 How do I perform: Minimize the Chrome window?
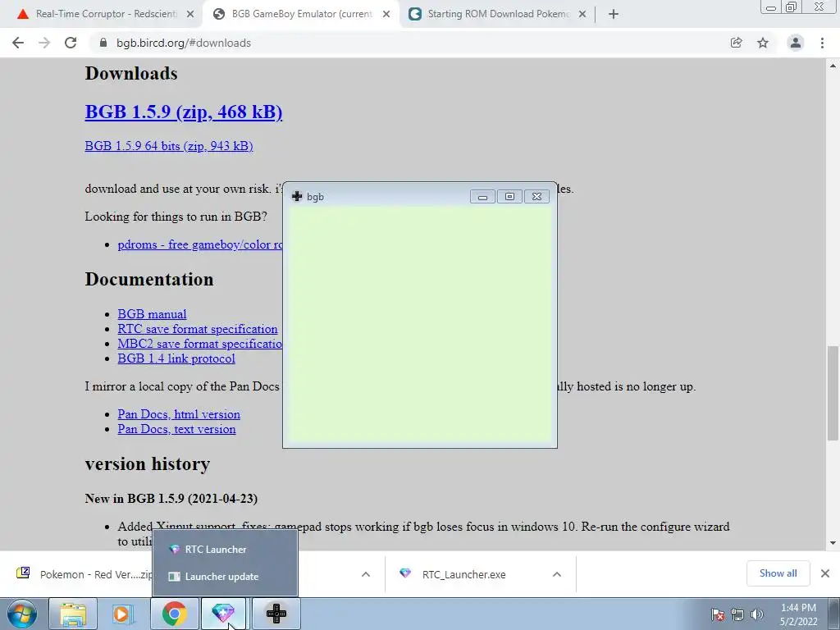(x=771, y=7)
